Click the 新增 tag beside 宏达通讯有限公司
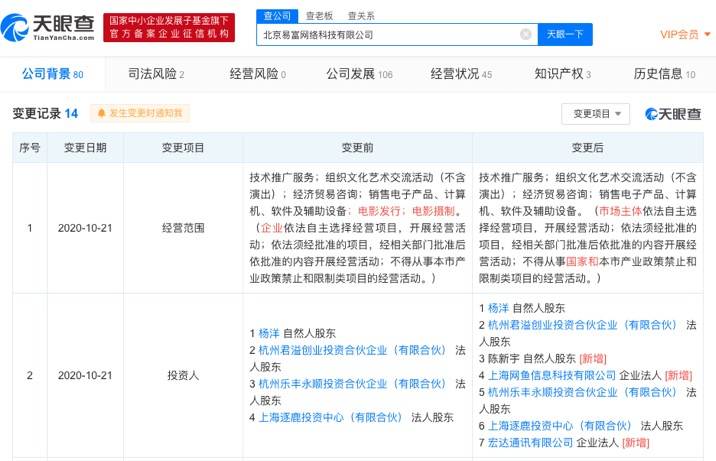Screen dimensions: 716x461 tap(636, 443)
